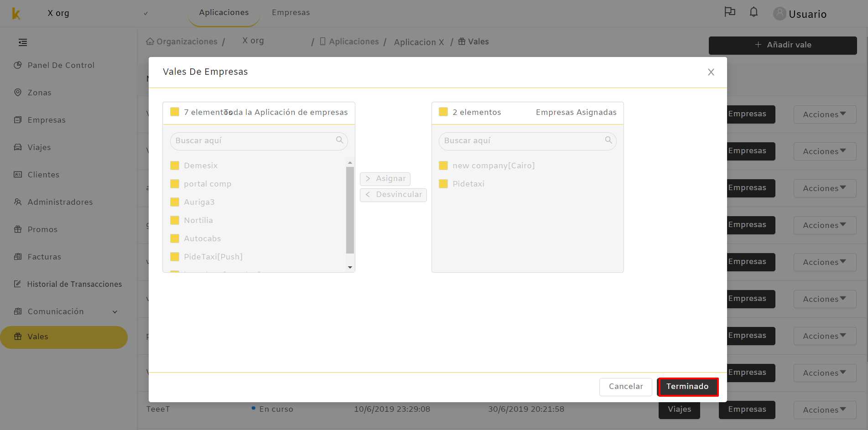Image resolution: width=868 pixels, height=430 pixels.
Task: Open Viajes in the sidebar
Action: [x=39, y=147]
